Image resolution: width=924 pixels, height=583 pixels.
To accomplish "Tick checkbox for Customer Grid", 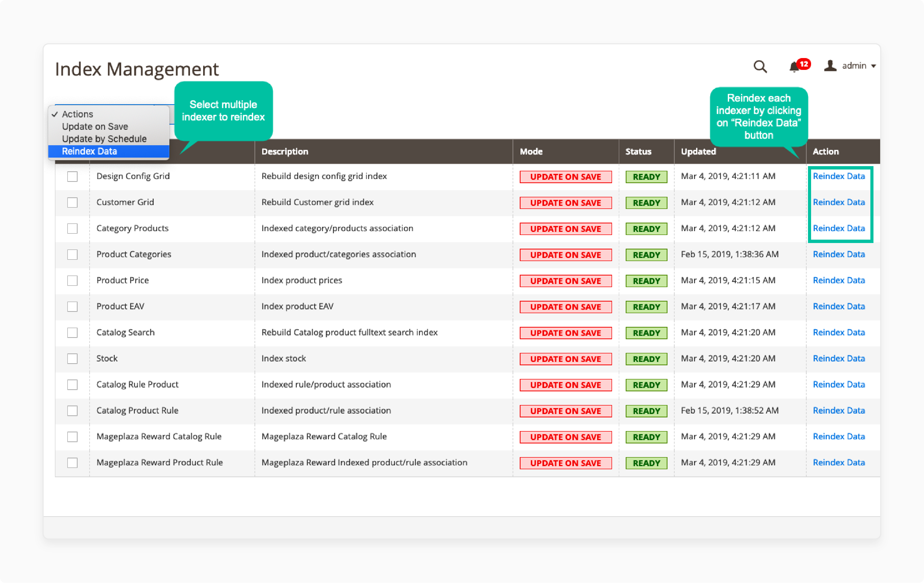I will (72, 203).
